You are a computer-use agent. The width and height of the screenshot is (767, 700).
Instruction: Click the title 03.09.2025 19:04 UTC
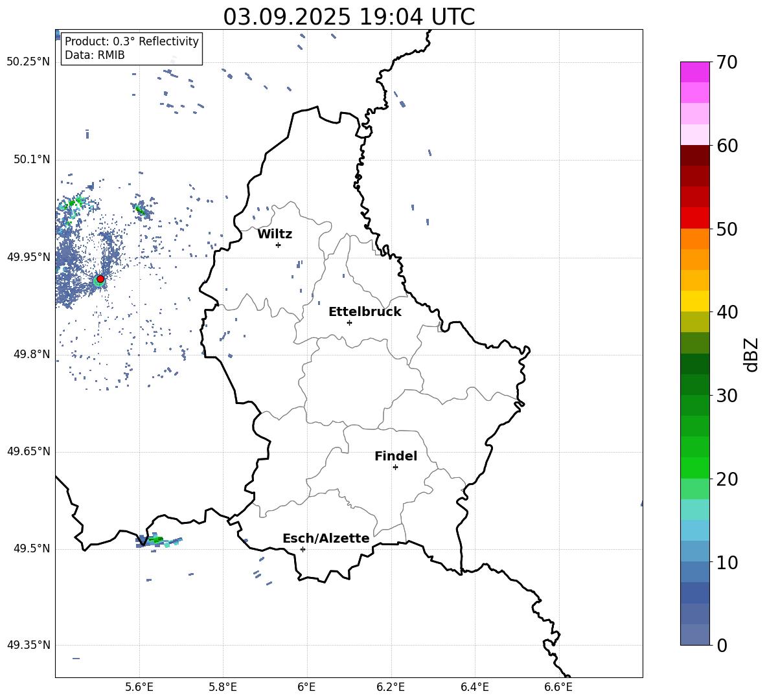(x=349, y=17)
